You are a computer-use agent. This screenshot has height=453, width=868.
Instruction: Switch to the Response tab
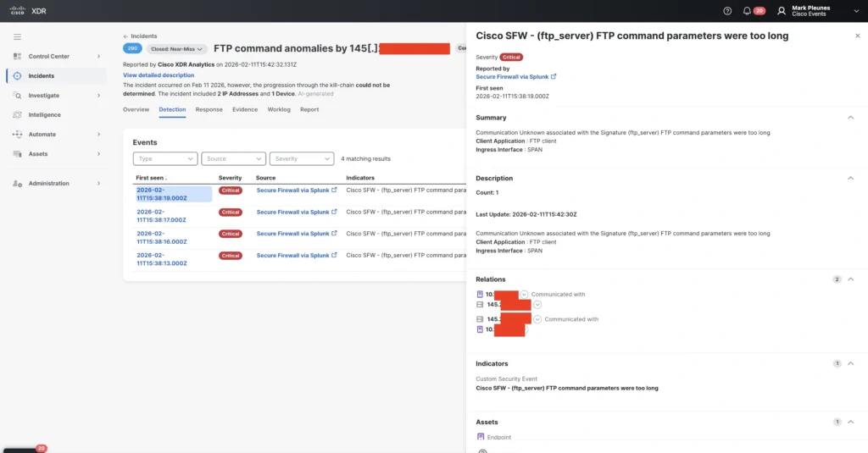(x=209, y=109)
